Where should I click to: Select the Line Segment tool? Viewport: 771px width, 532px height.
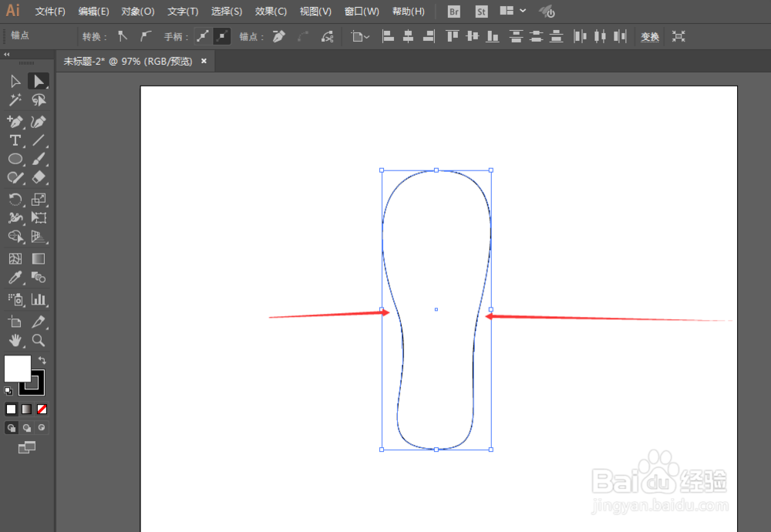pos(39,140)
